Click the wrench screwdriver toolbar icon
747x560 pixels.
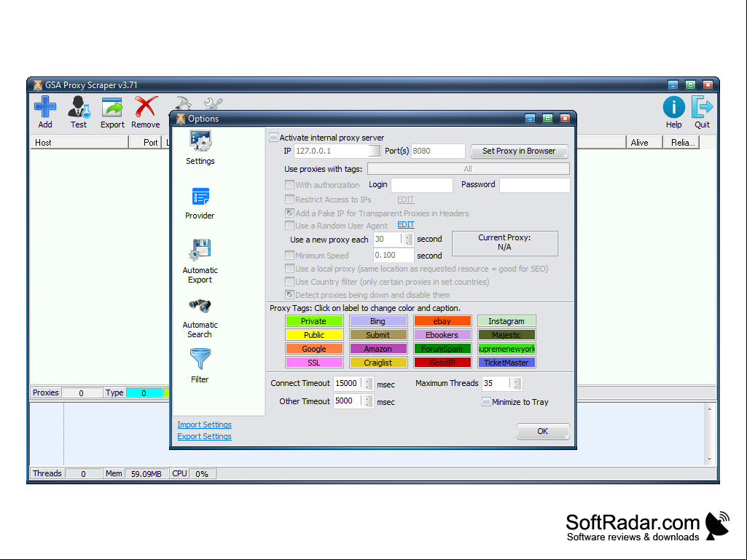point(213,104)
